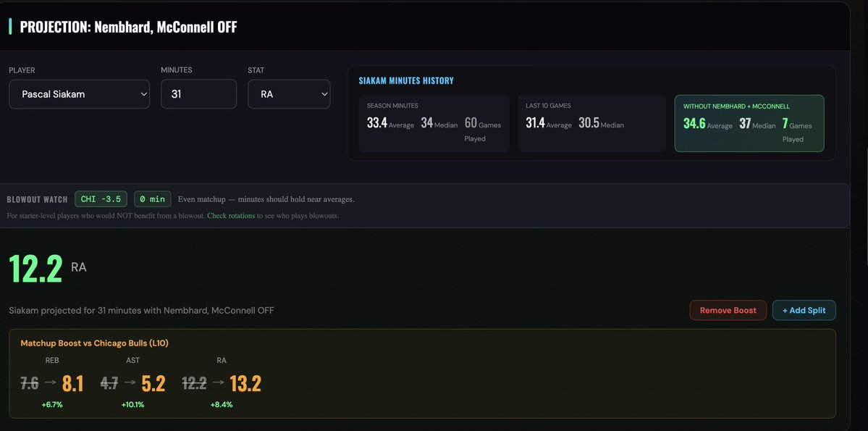This screenshot has width=868, height=431.
Task: Click the +6.7% rebound boost percentage
Action: [x=52, y=405]
